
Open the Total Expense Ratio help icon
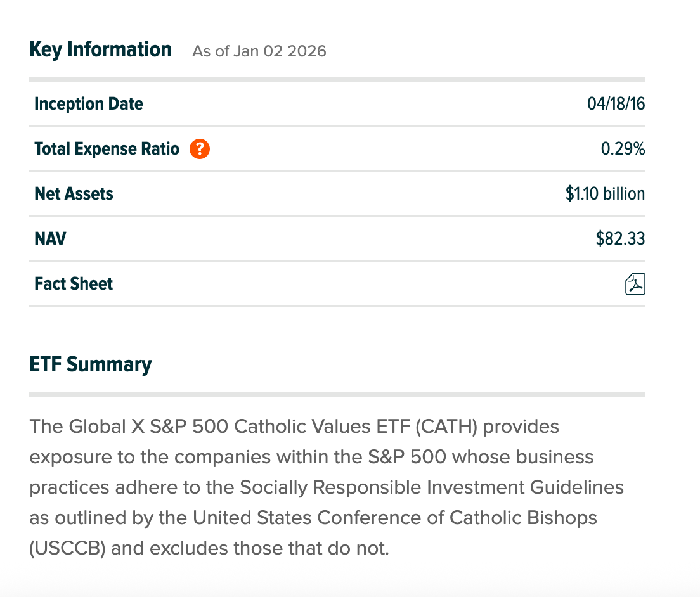tap(200, 149)
